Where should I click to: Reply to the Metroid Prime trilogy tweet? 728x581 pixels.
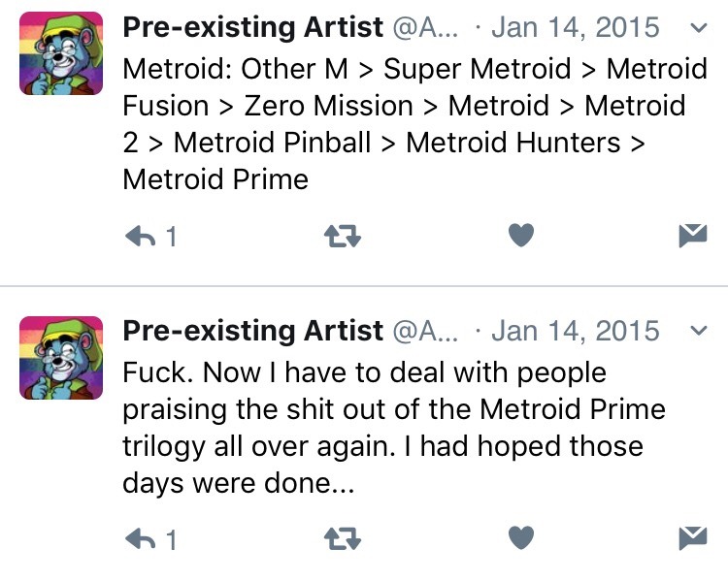(142, 538)
